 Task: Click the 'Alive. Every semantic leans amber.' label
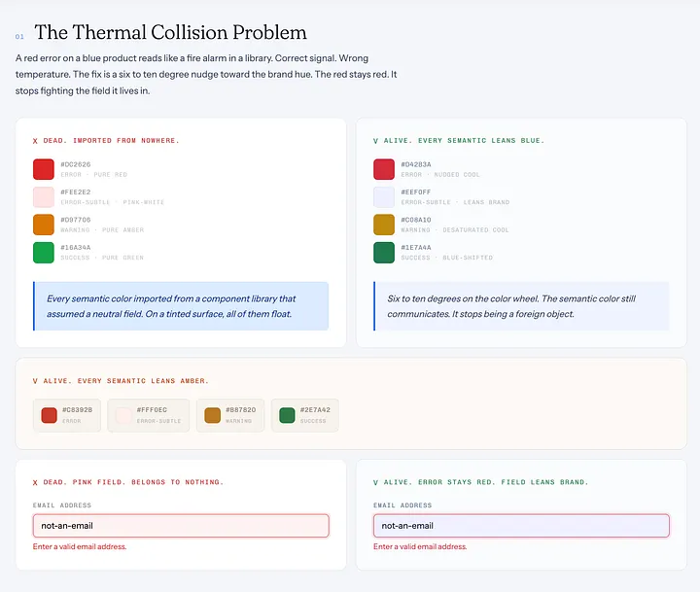click(121, 381)
